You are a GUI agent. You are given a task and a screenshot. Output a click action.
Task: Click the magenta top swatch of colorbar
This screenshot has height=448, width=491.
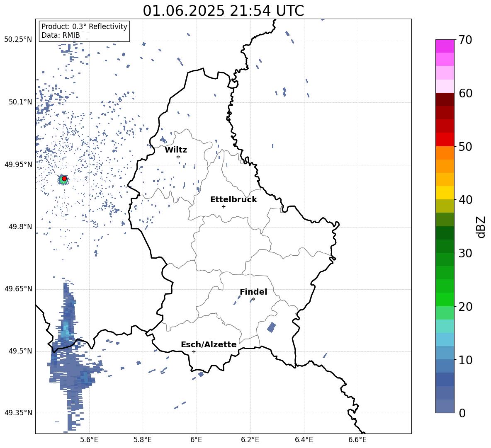tap(445, 46)
